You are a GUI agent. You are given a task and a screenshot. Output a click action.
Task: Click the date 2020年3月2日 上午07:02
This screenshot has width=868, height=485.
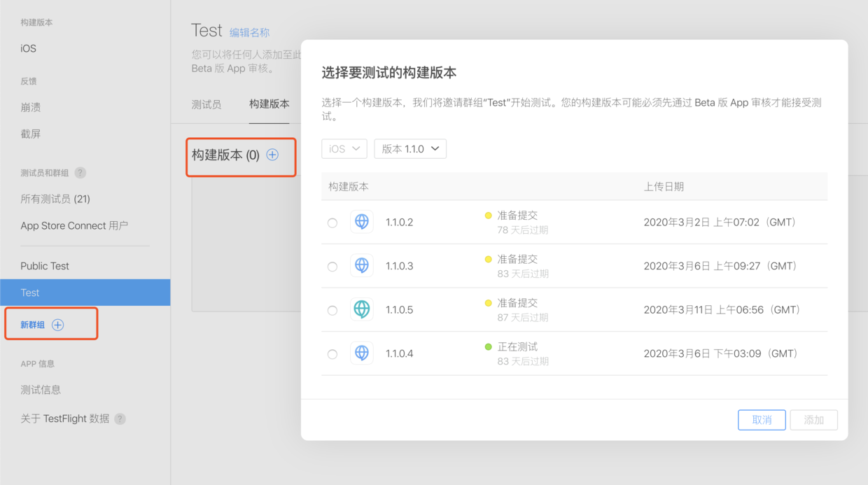click(x=720, y=222)
